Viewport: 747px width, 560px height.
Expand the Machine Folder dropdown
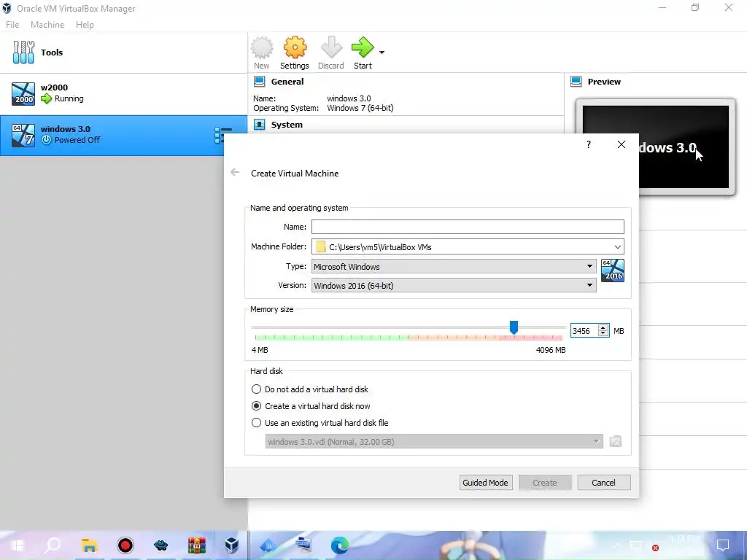(617, 246)
